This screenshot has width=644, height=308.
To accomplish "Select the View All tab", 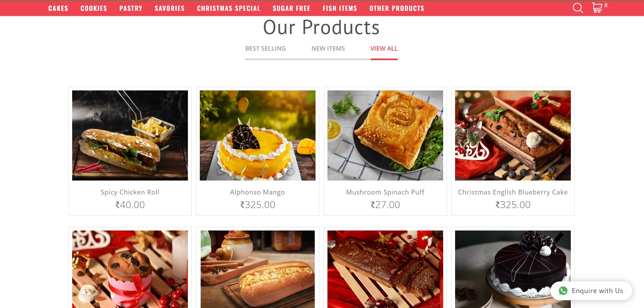I will (x=384, y=49).
